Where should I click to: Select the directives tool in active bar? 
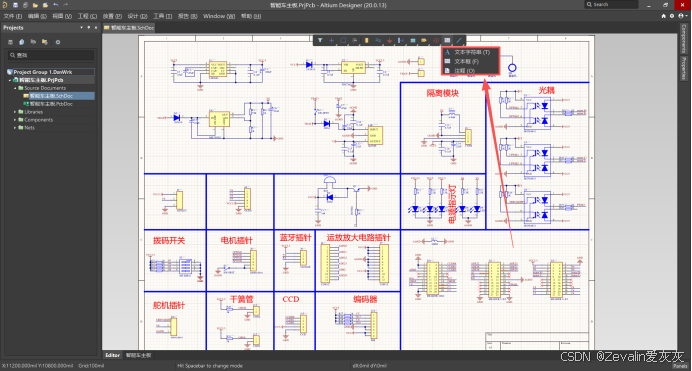pos(436,40)
